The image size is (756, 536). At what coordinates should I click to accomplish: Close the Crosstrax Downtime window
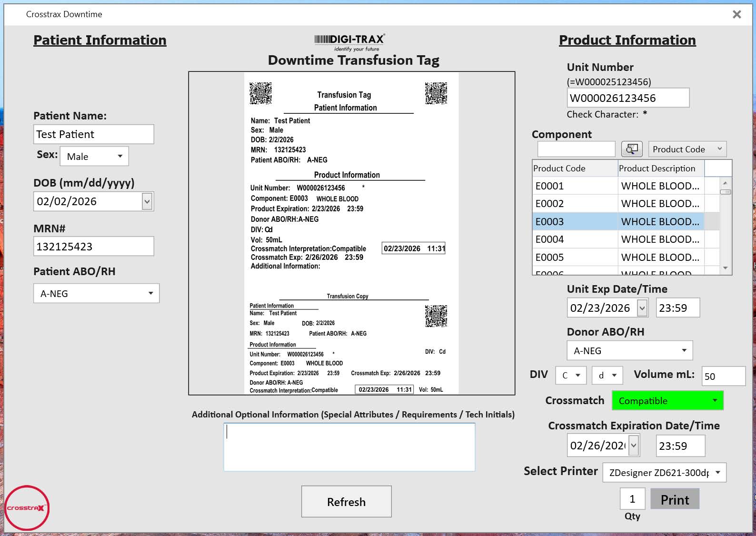coord(736,15)
